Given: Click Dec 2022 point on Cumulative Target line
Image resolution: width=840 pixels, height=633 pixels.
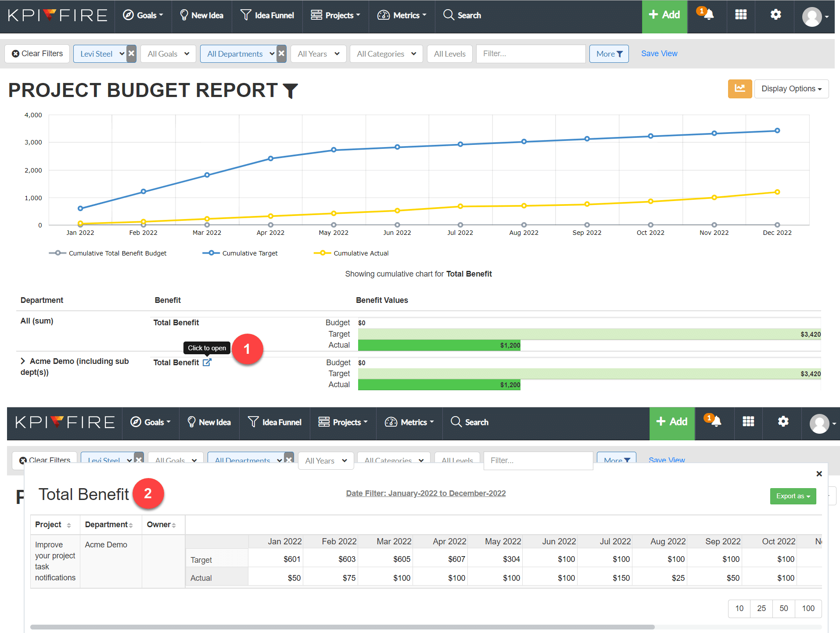Looking at the screenshot, I should click(x=777, y=130).
